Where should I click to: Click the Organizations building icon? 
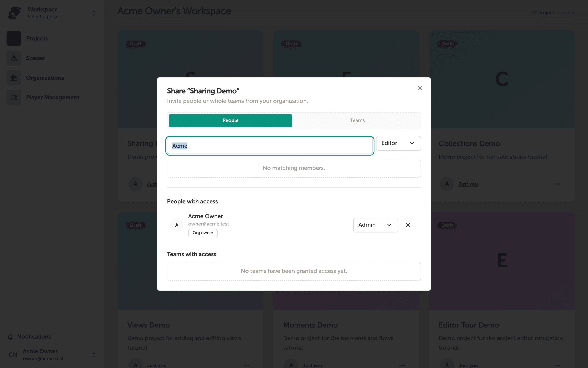[14, 78]
